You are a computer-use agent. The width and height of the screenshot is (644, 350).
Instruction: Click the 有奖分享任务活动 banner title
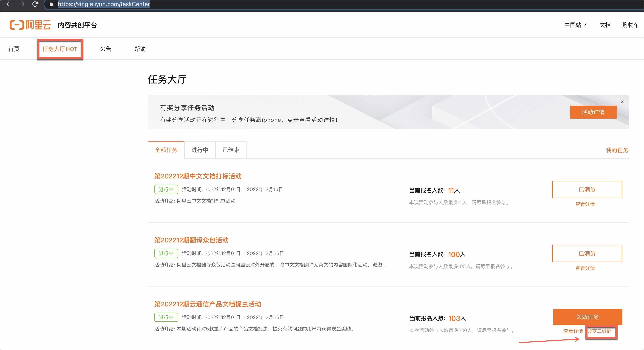(x=187, y=108)
